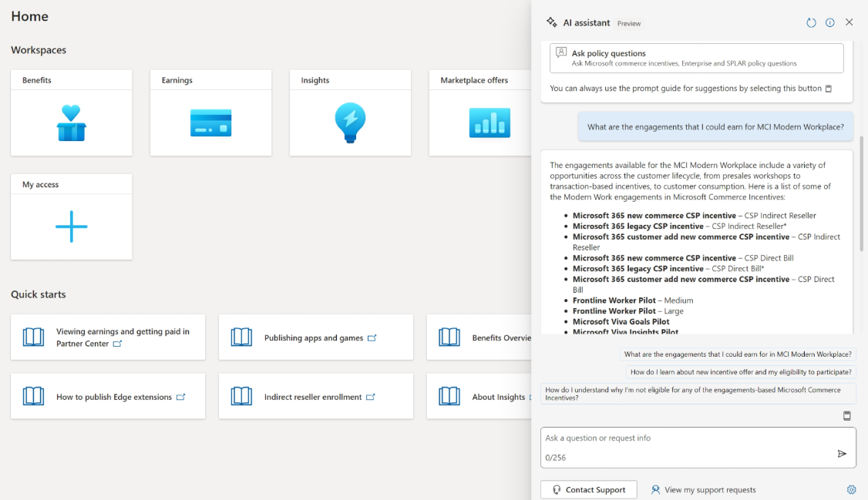
Task: Click book icon for Indirect reseller enrollment
Action: coord(241,396)
